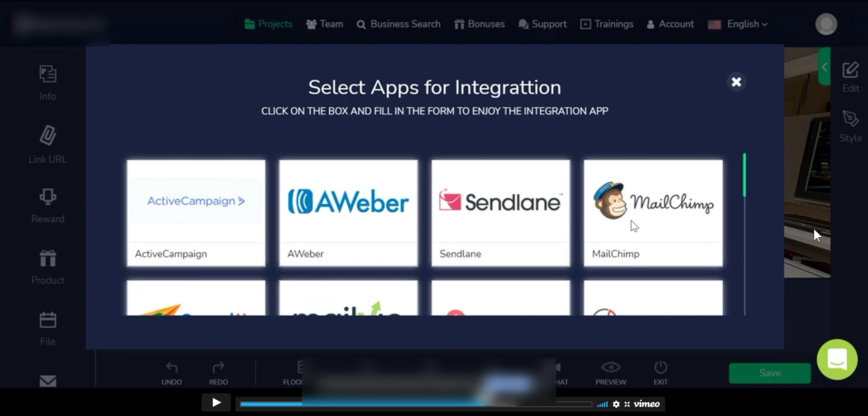The width and height of the screenshot is (868, 416).
Task: Click the Redo arrow icon
Action: pyautogui.click(x=218, y=367)
